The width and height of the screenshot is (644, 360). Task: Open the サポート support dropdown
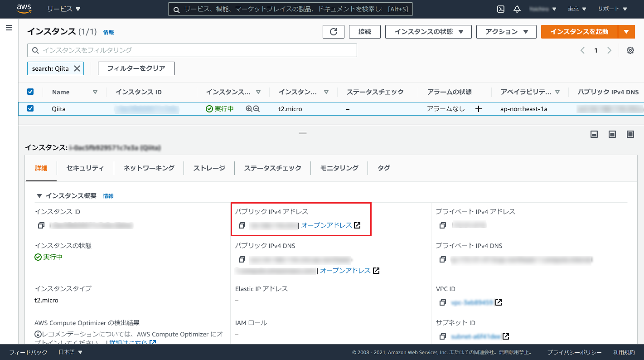[613, 9]
